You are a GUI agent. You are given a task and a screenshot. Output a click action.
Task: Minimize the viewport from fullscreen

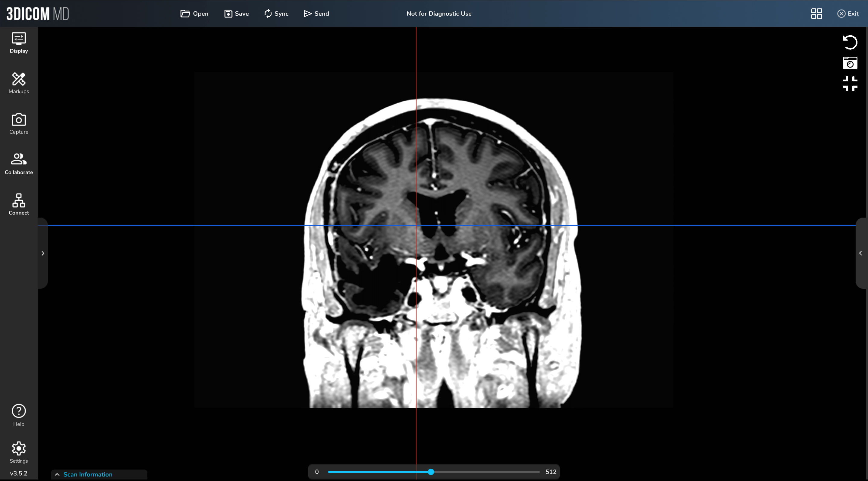[850, 83]
